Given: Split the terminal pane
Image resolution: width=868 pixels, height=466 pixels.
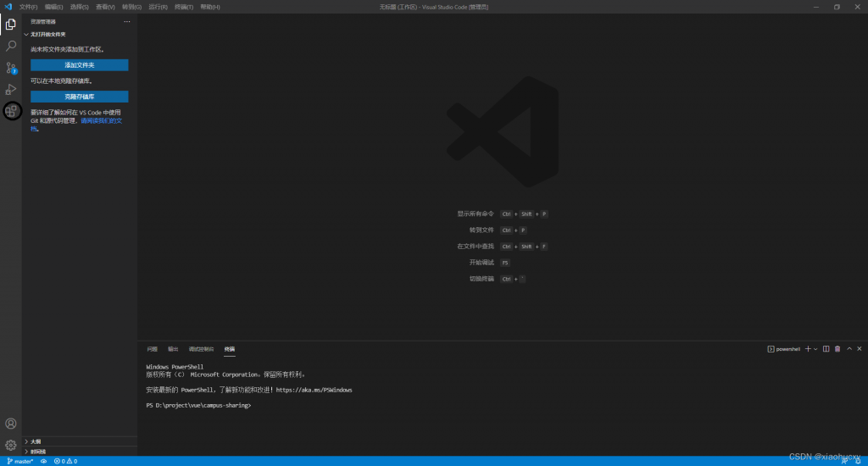Looking at the screenshot, I should pos(826,349).
